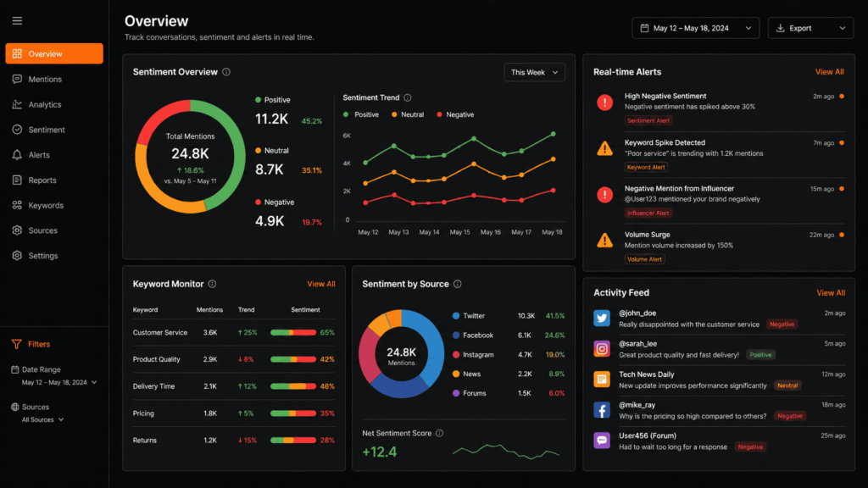Click the Net Sentiment Score sparkline
This screenshot has height=488, width=868.
(x=506, y=452)
